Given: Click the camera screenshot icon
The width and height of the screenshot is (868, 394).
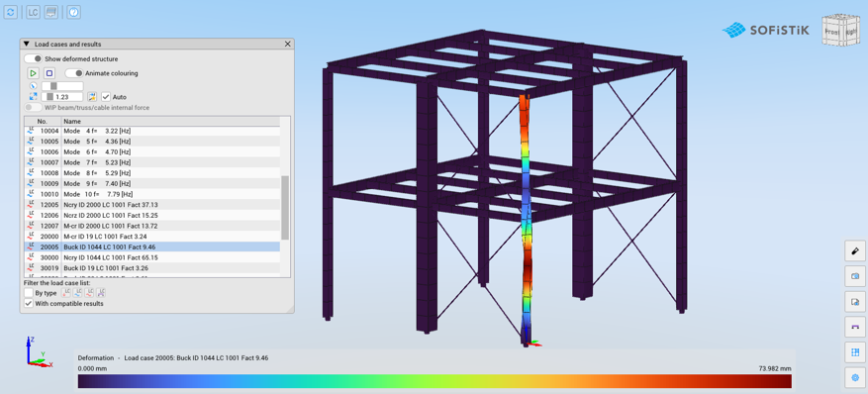Looking at the screenshot, I should [x=855, y=276].
